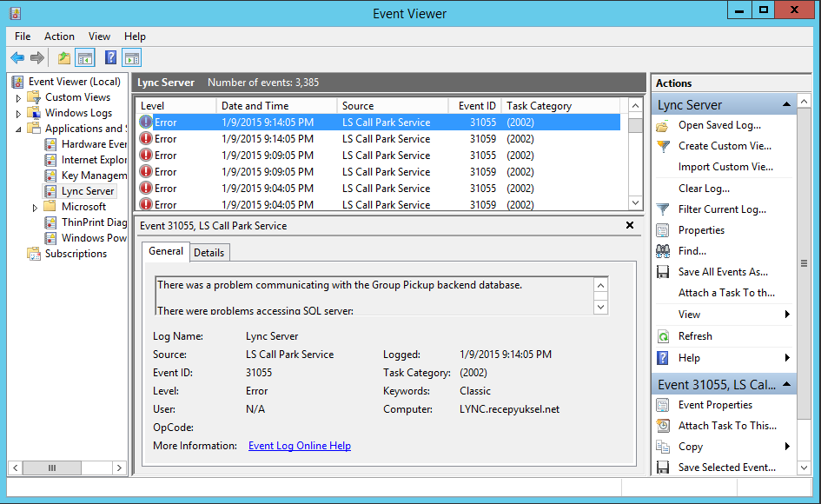This screenshot has width=821, height=504.
Task: Expand the Windows Logs tree node
Action: click(18, 114)
